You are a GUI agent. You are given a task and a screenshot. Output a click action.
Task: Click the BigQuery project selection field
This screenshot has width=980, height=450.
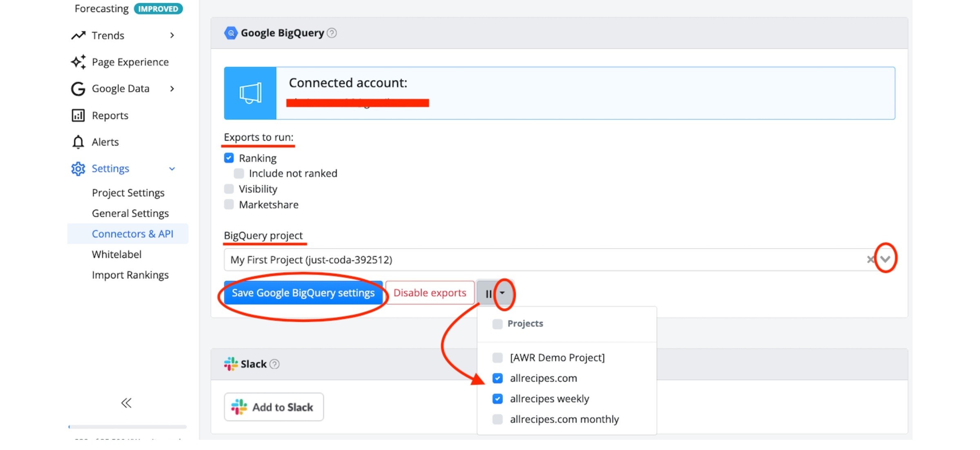(x=559, y=260)
